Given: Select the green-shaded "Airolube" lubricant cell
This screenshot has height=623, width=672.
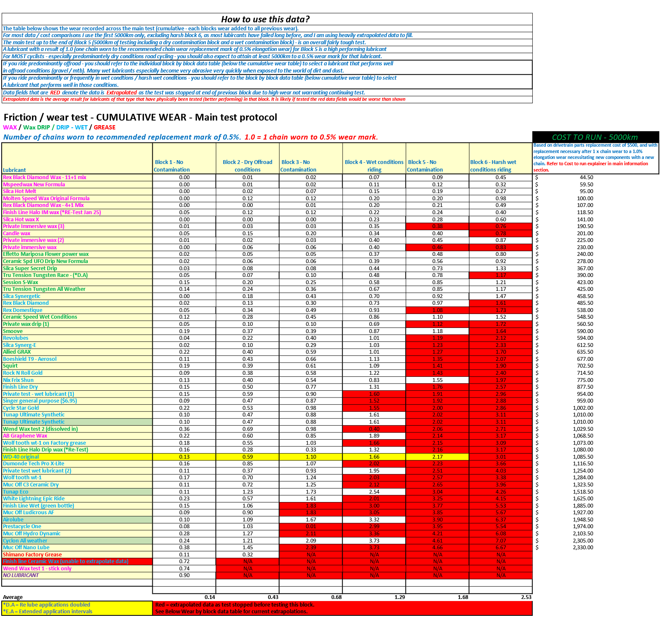Looking at the screenshot, I should 13,520.
